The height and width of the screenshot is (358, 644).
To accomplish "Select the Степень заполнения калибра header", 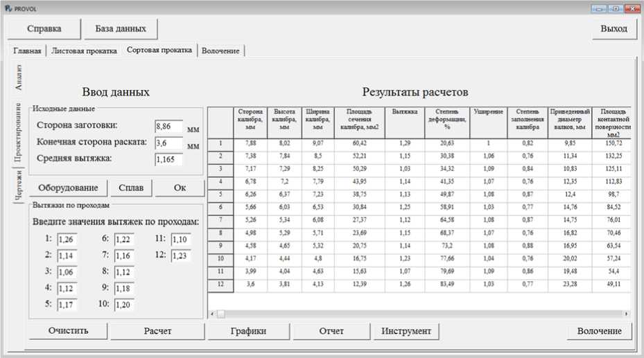I will tap(528, 123).
